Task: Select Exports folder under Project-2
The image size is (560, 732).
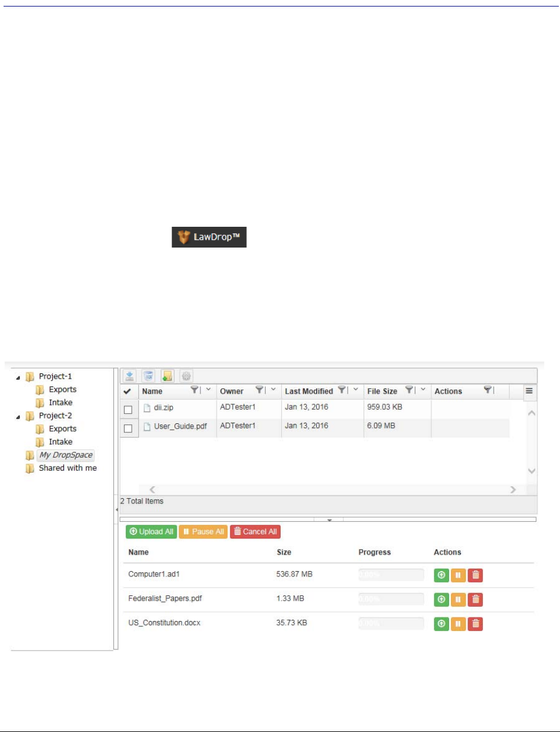Action: click(62, 429)
